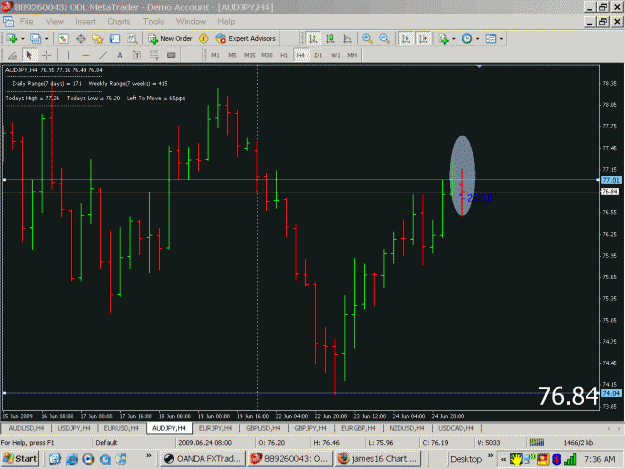Viewport: 625px width, 469px height.
Task: Show hidden system tray icons
Action: [x=503, y=459]
